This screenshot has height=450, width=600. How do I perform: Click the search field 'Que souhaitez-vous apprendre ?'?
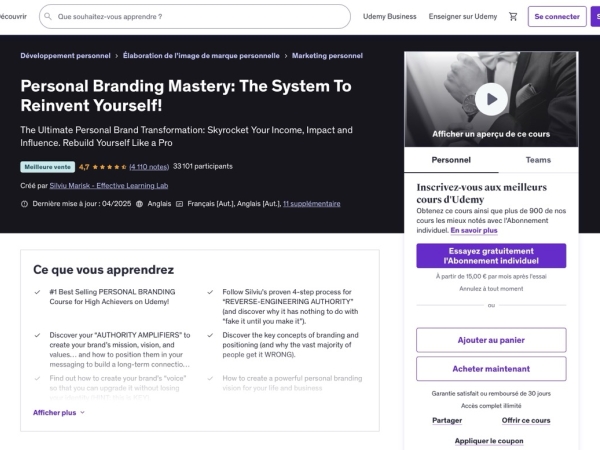click(195, 16)
